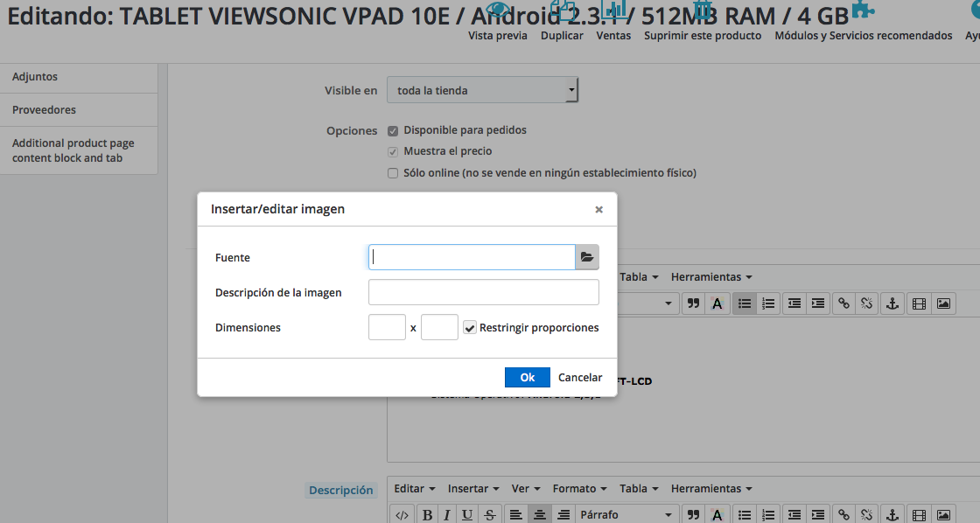
Task: Open Tabla menu in upper editor
Action: tap(639, 277)
